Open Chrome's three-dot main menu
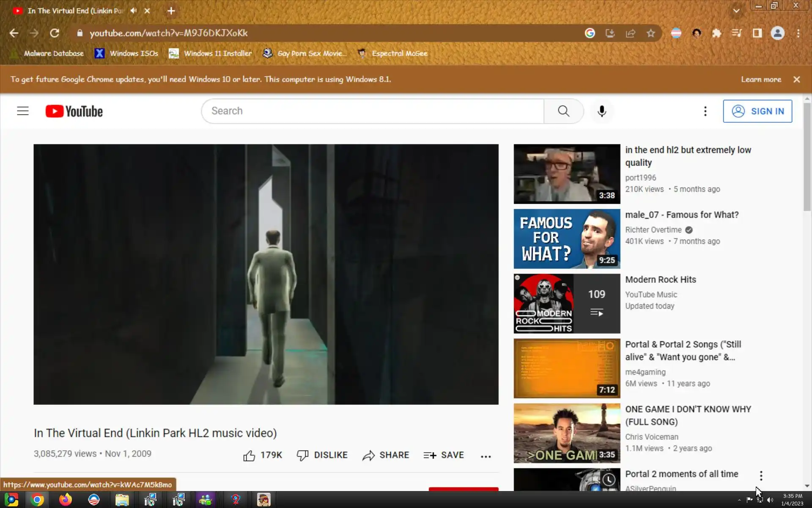Image resolution: width=812 pixels, height=508 pixels. coord(798,33)
